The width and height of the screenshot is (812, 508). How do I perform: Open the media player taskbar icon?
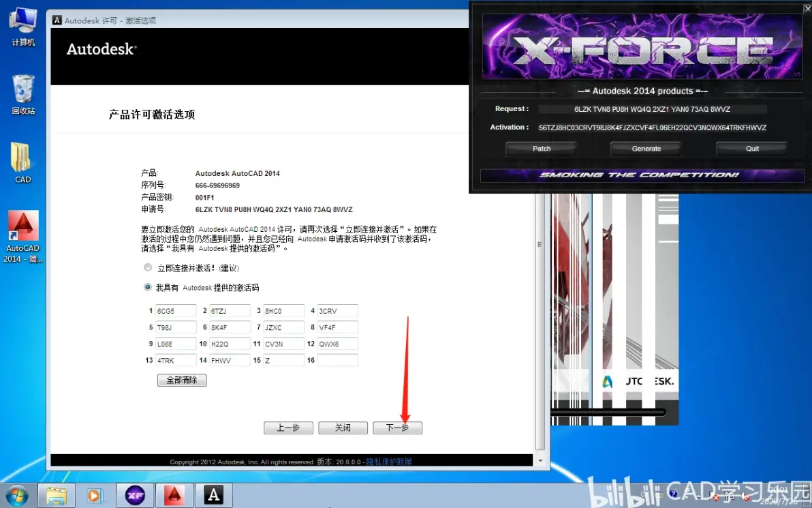(x=95, y=496)
